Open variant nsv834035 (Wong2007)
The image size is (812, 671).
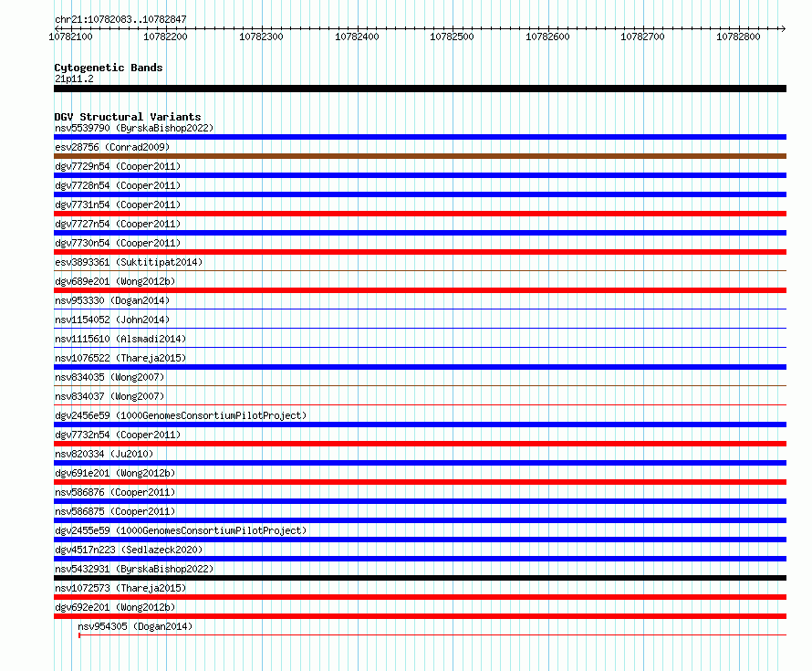(x=109, y=377)
